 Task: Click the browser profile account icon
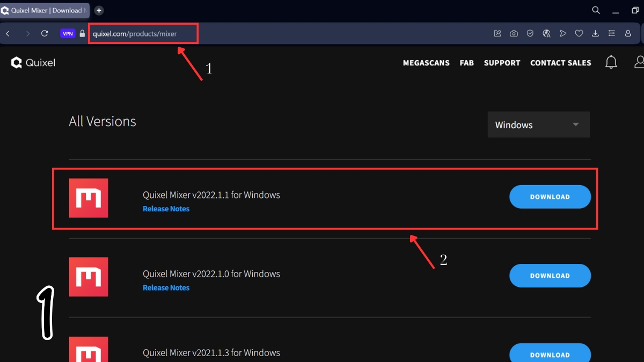click(x=628, y=33)
